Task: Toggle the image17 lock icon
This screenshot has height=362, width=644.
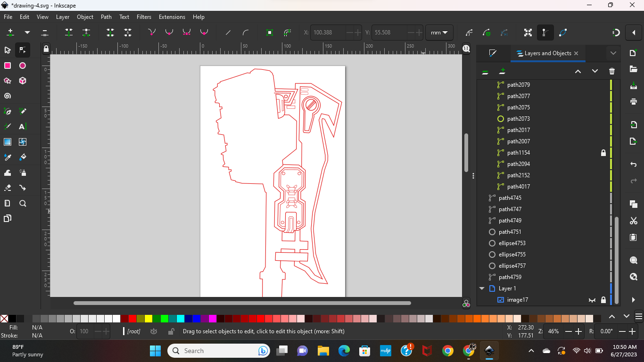Action: 603,300
